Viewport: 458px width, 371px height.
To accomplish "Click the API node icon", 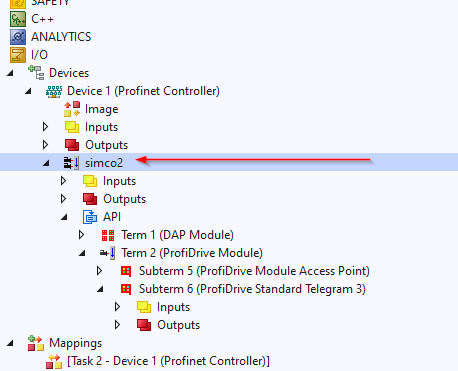I will click(x=90, y=217).
